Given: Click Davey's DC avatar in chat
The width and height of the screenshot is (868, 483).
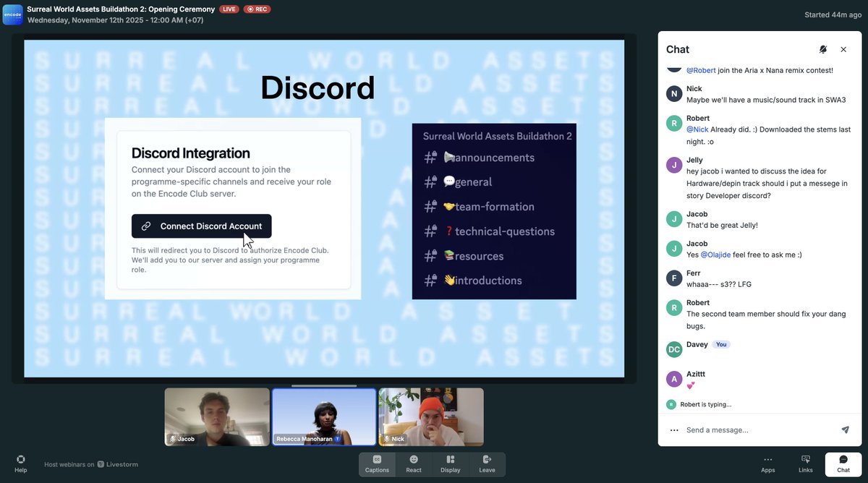Looking at the screenshot, I should click(674, 349).
